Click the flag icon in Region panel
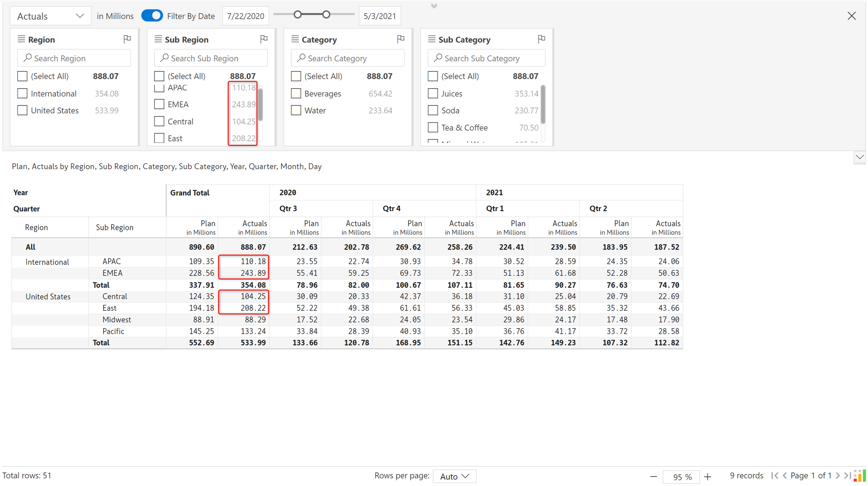This screenshot has height=486, width=868. [x=127, y=39]
